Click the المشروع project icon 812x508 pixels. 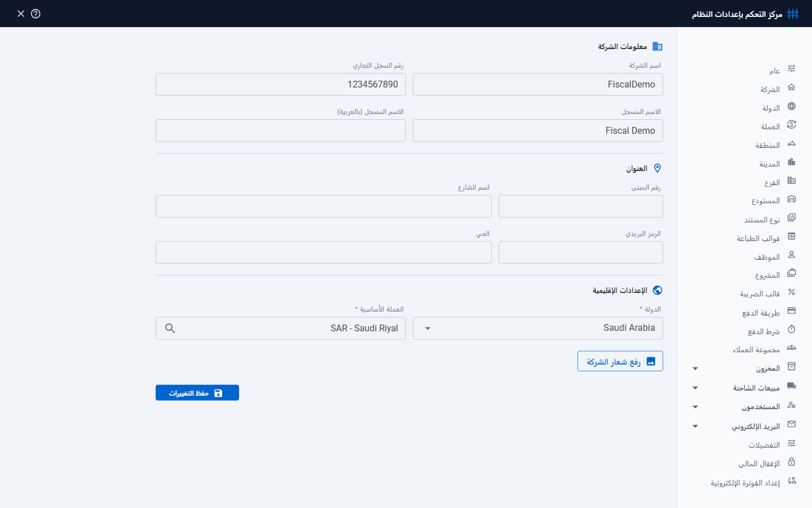point(792,273)
